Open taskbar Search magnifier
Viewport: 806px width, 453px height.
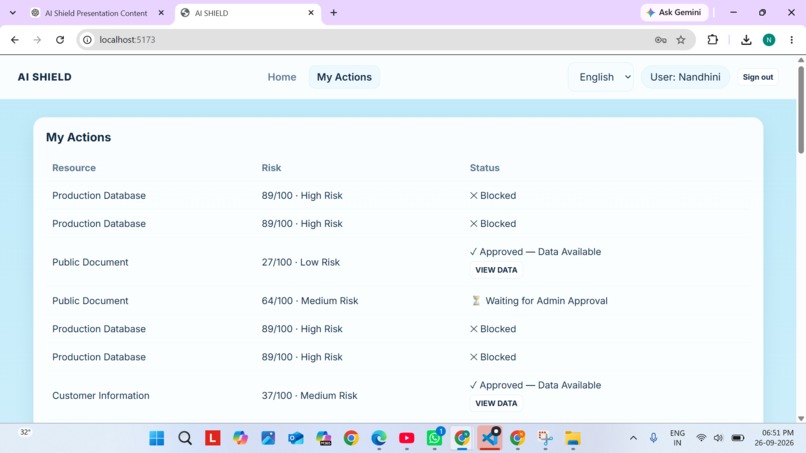coord(185,438)
